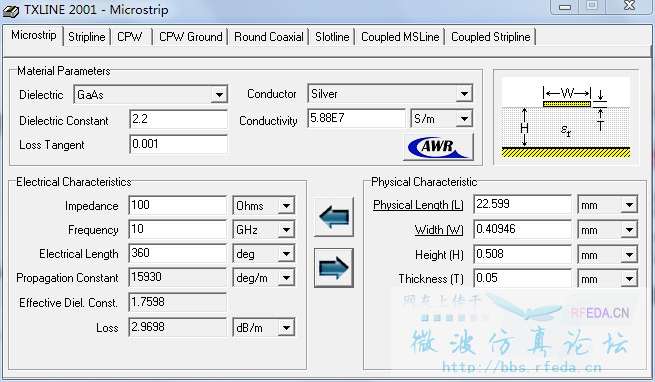
Task: Open the Frequency GHz unit dropdown
Action: (x=286, y=229)
